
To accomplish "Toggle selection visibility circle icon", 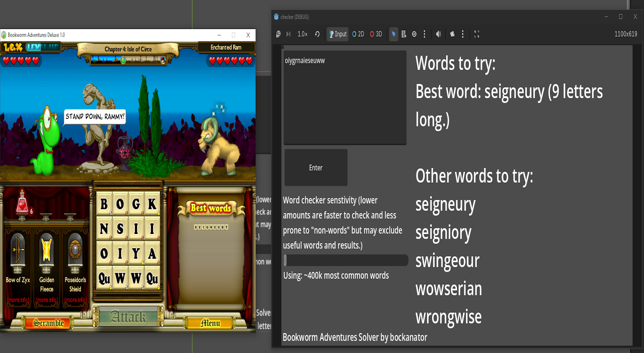I will 414,34.
